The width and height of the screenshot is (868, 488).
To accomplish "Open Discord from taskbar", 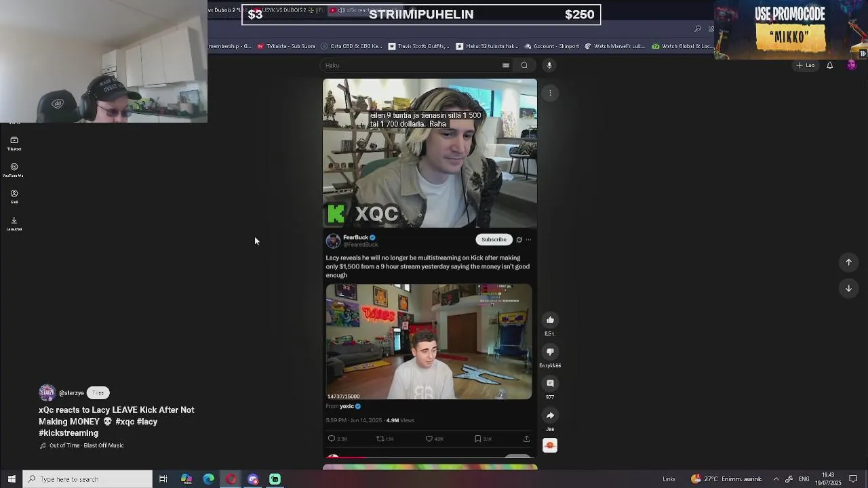I will tap(253, 479).
